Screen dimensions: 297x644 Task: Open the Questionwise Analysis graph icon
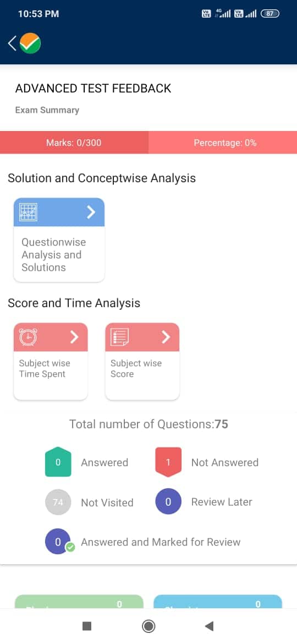click(28, 212)
